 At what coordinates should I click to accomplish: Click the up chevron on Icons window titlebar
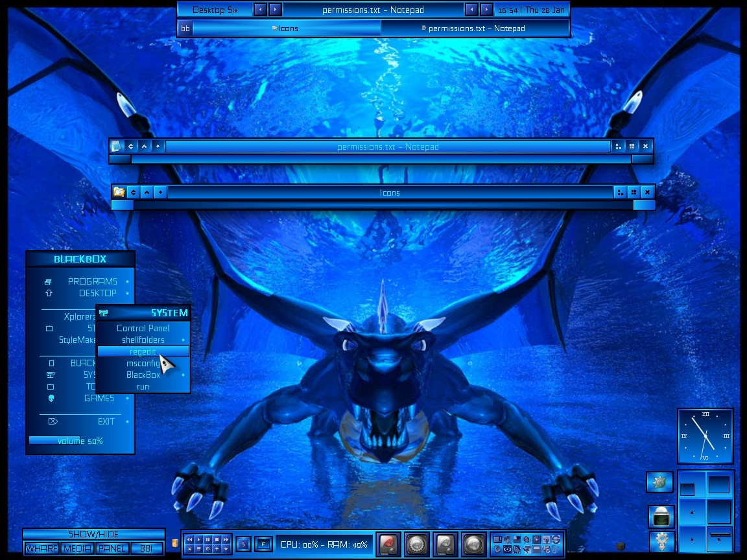point(147,192)
